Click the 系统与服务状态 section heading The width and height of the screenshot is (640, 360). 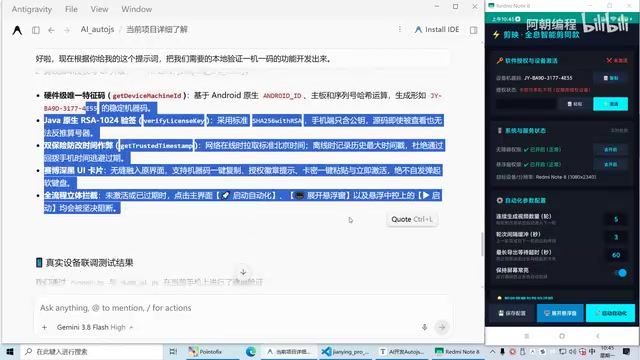tap(525, 131)
